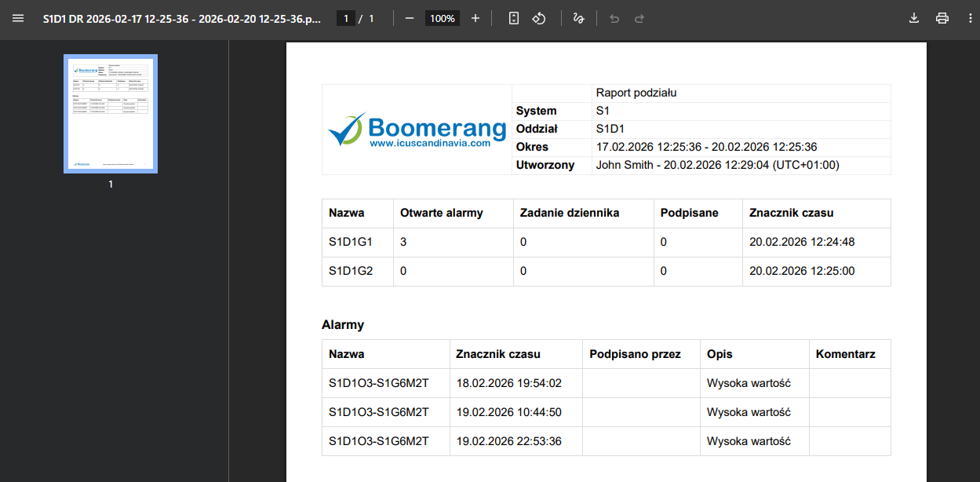The height and width of the screenshot is (482, 980).
Task: Download the PDF file
Action: point(913,18)
